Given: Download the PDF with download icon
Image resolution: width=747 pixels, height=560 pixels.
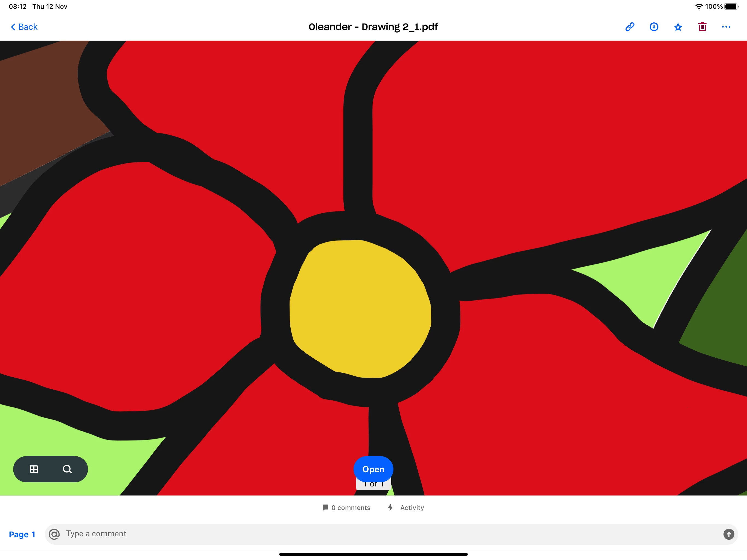Looking at the screenshot, I should 654,27.
